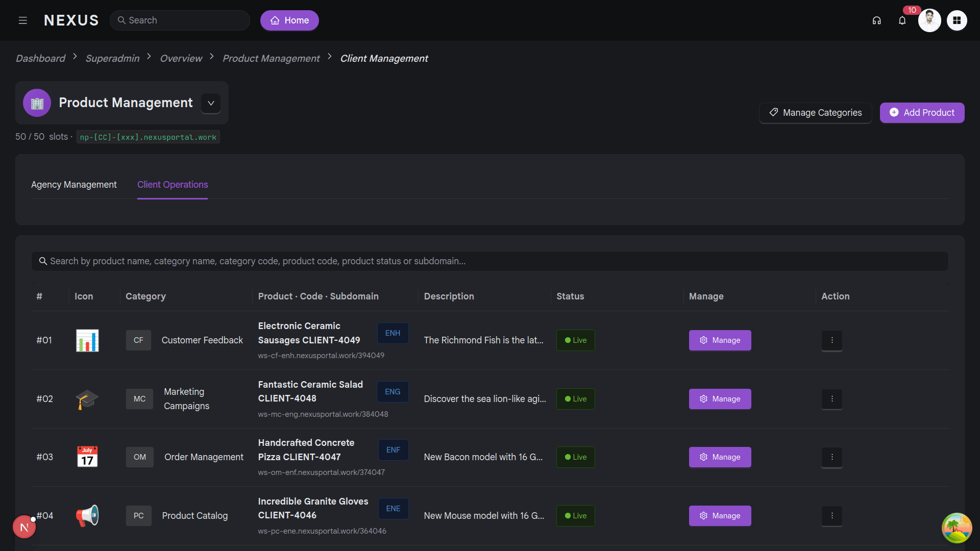Viewport: 980px width, 551px height.
Task: Open the notifications bell
Action: (902, 20)
